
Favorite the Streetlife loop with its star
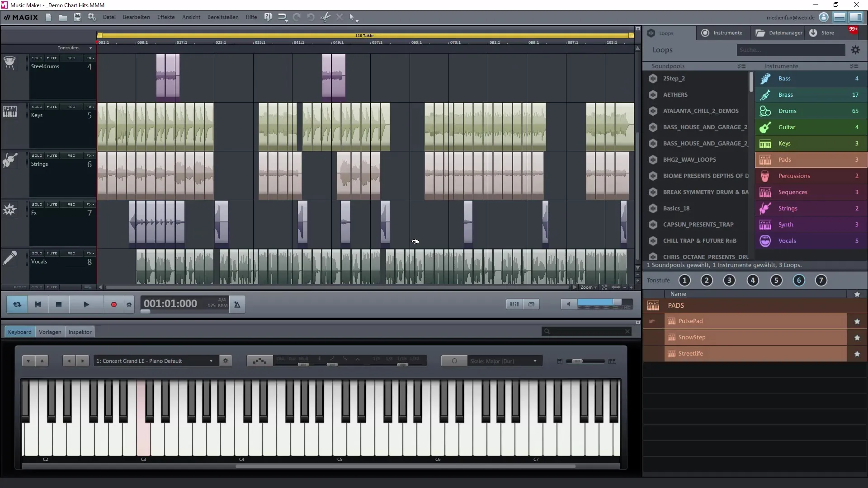pos(857,354)
